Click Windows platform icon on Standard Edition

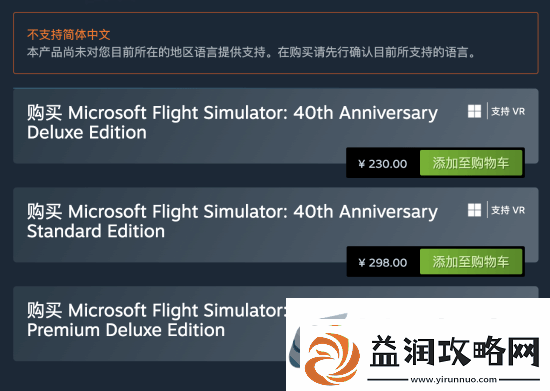point(474,210)
